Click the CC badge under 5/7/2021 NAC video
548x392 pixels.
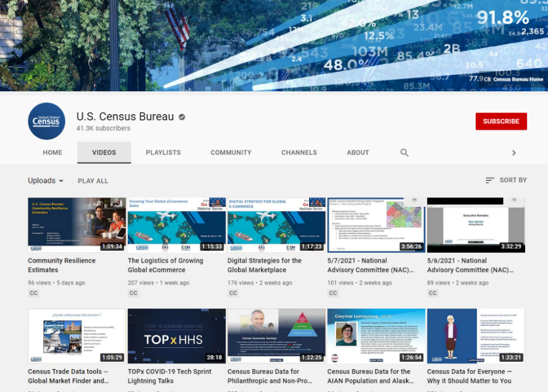333,293
